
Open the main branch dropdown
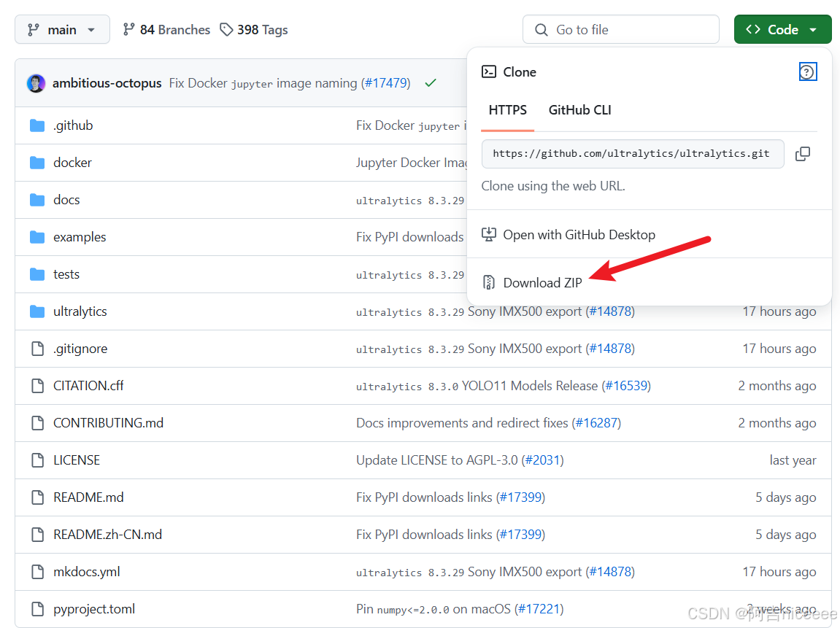[x=62, y=29]
